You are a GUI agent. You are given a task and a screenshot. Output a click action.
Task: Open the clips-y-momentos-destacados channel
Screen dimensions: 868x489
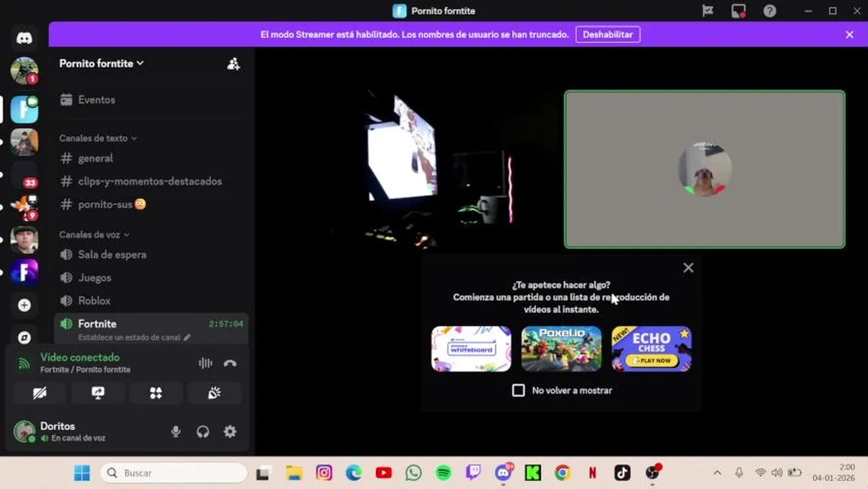[x=151, y=181]
